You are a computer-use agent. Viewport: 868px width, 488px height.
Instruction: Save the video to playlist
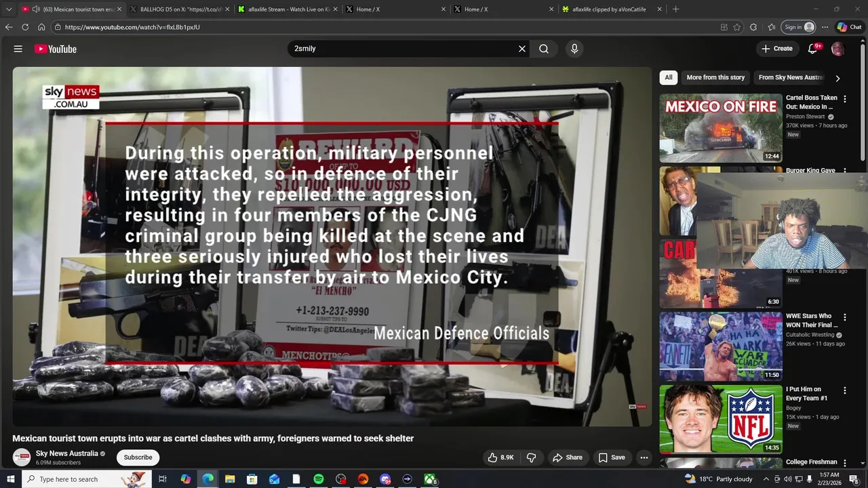pos(612,457)
